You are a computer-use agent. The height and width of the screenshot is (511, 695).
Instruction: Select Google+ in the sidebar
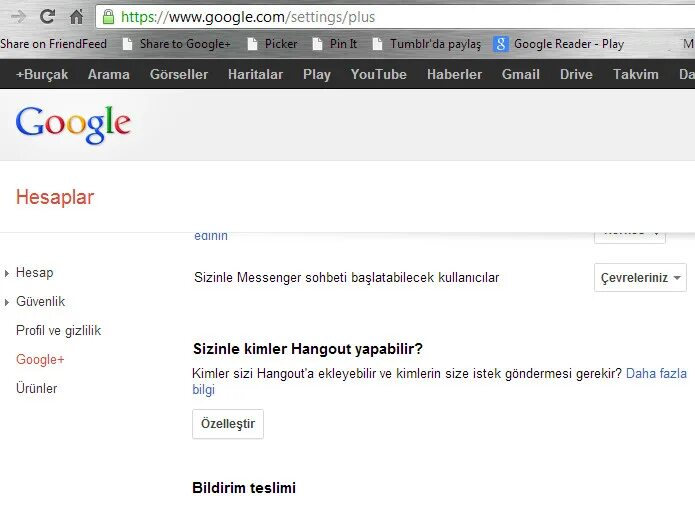pyautogui.click(x=40, y=359)
